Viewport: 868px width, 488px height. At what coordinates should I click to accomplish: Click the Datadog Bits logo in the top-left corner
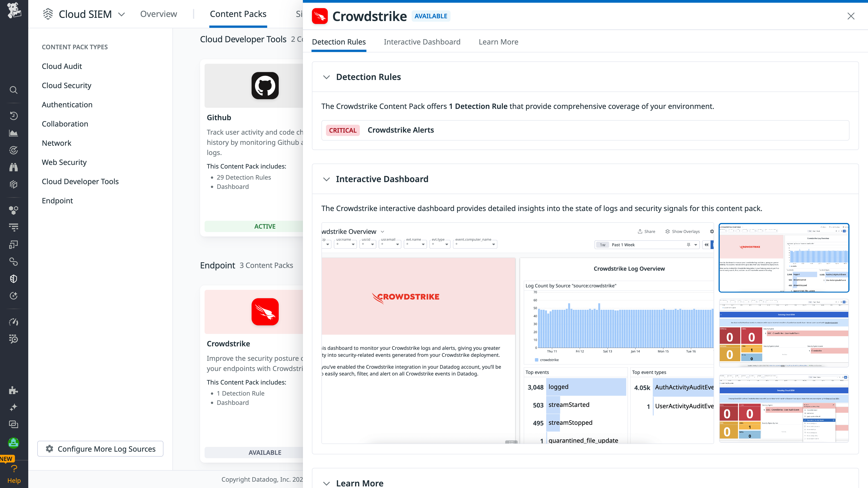point(14,12)
